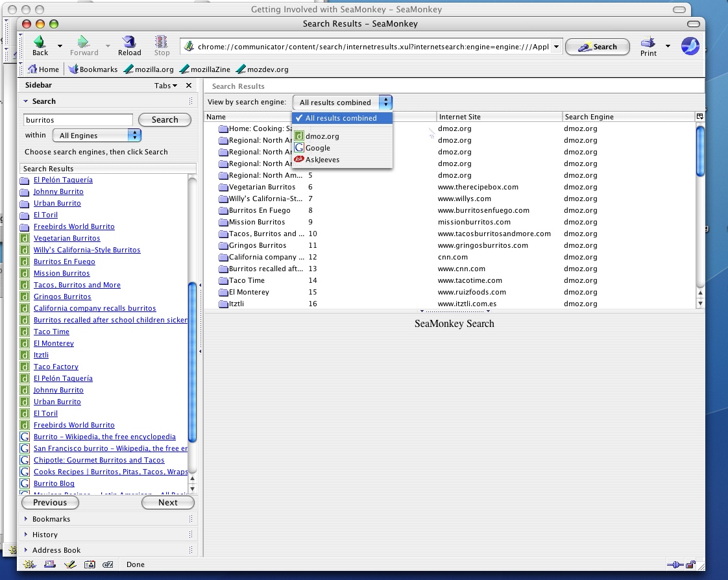Click the burritos search text field
Image resolution: width=728 pixels, height=580 pixels.
pos(78,120)
